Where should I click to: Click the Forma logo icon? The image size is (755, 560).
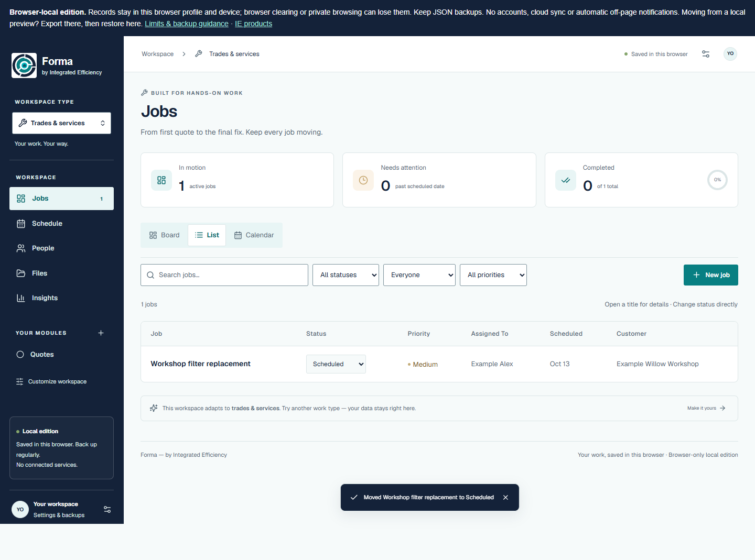24,65
